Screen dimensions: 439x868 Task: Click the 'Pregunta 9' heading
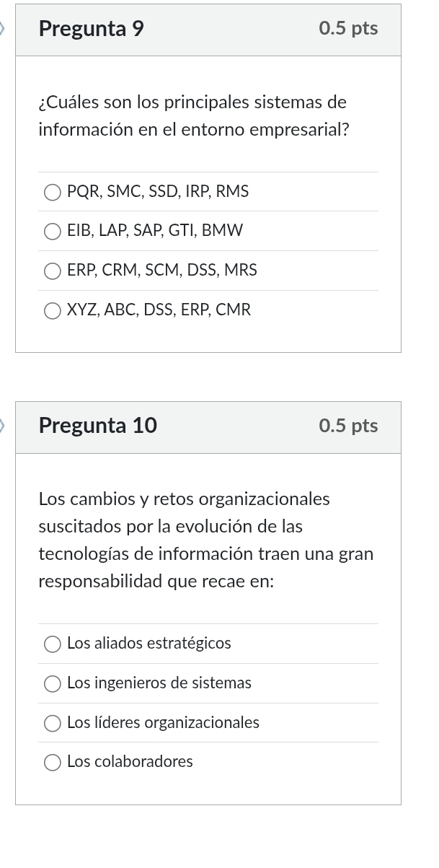(x=92, y=29)
